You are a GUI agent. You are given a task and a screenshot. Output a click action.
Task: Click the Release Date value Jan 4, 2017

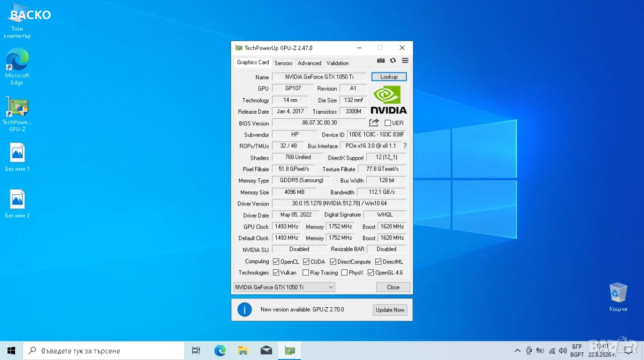[290, 111]
